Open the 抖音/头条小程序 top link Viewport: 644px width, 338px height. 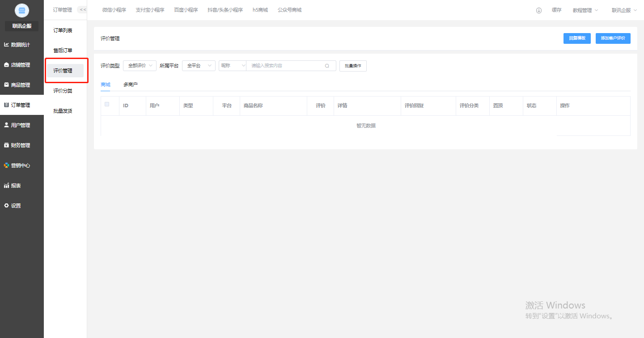point(225,10)
